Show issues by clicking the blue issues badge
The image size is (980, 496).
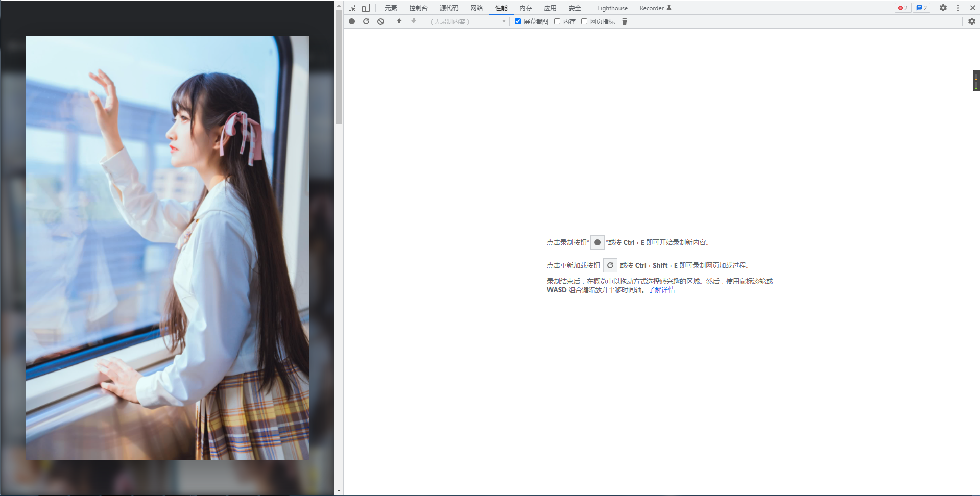(920, 8)
